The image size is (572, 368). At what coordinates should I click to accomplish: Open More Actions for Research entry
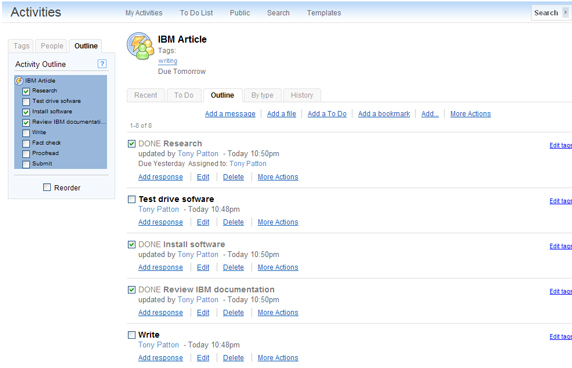(x=278, y=177)
